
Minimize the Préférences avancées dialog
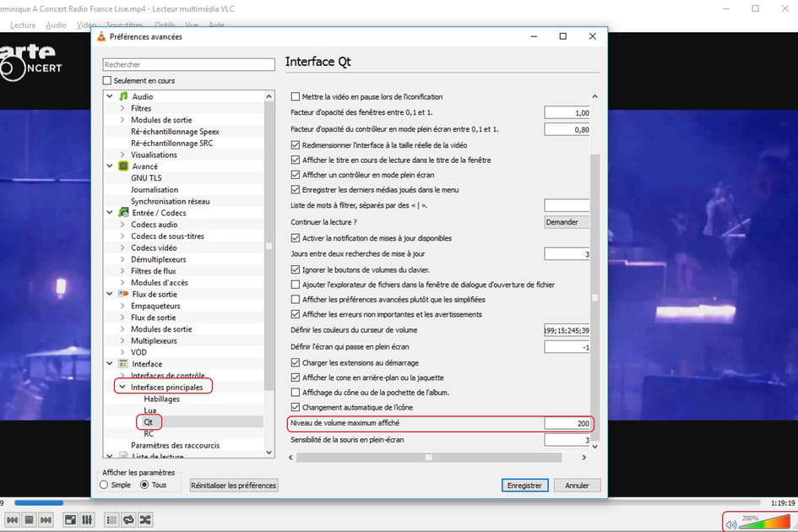[534, 36]
